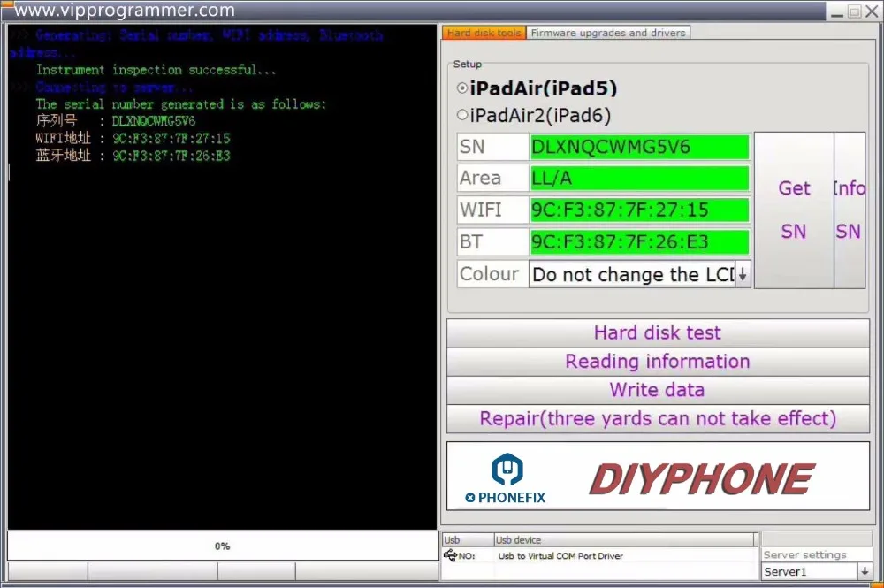Click the 0% progress bar
Viewport: 884px width, 588px height.
[x=222, y=546]
